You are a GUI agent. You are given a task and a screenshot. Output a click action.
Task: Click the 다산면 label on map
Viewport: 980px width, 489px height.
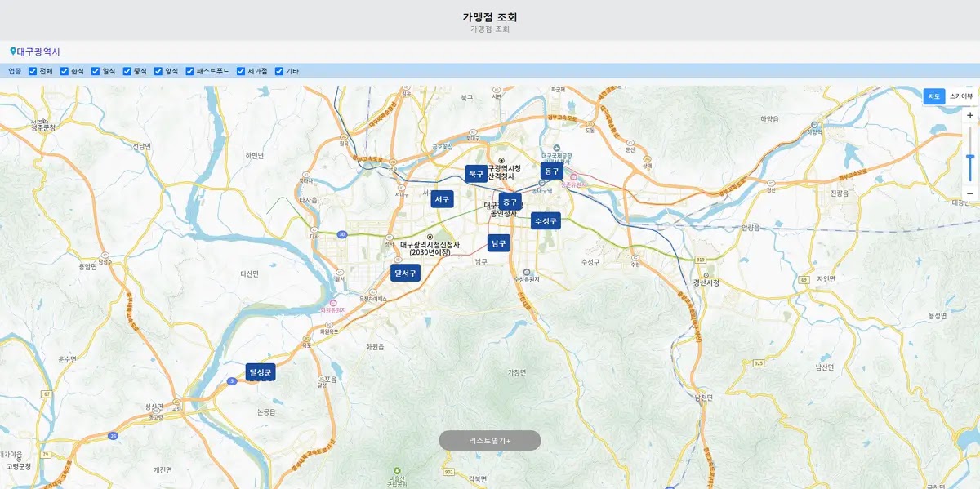[249, 274]
